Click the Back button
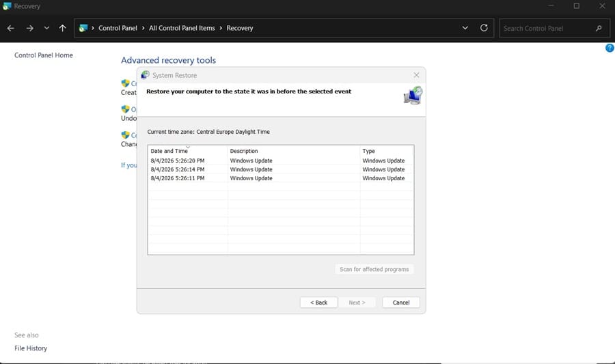The width and height of the screenshot is (615, 364). coord(318,303)
